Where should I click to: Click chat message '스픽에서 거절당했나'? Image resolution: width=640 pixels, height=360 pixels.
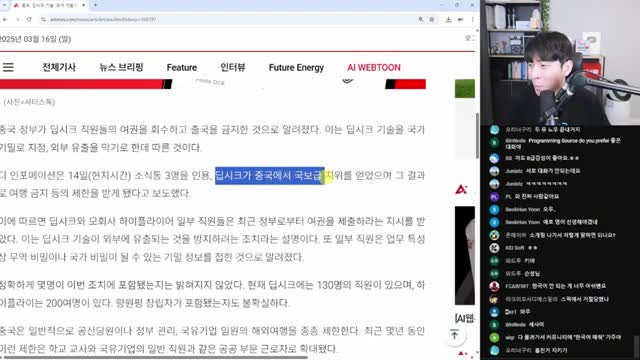click(584, 299)
